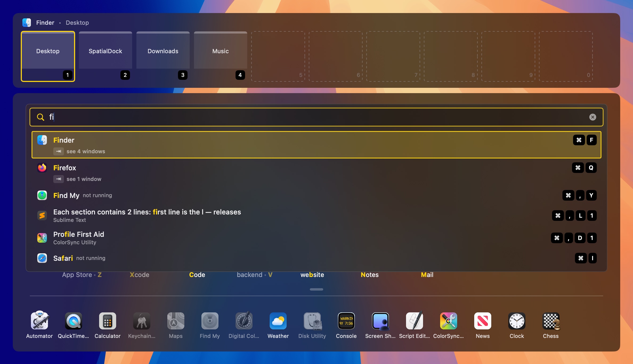This screenshot has width=633, height=364.
Task: Launch the Weather app icon
Action: click(x=278, y=321)
